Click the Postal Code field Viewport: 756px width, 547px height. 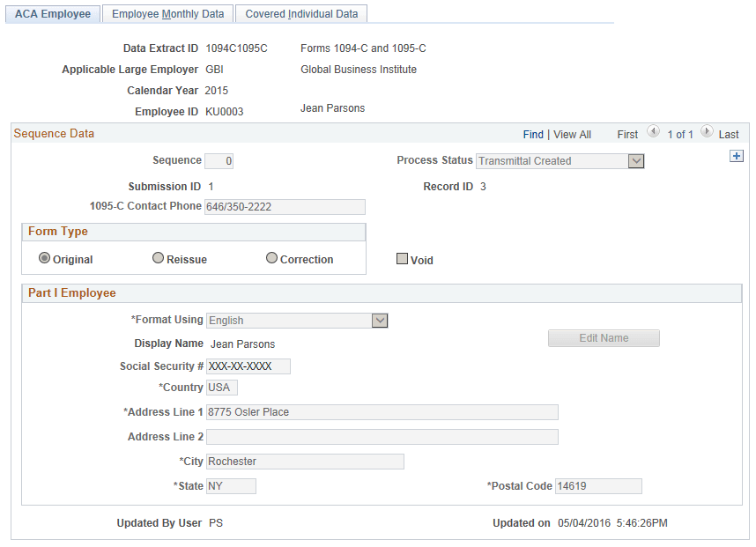[597, 485]
